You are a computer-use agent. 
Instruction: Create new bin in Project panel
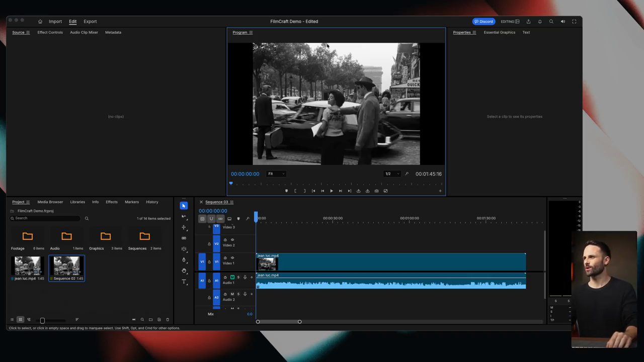[150, 320]
